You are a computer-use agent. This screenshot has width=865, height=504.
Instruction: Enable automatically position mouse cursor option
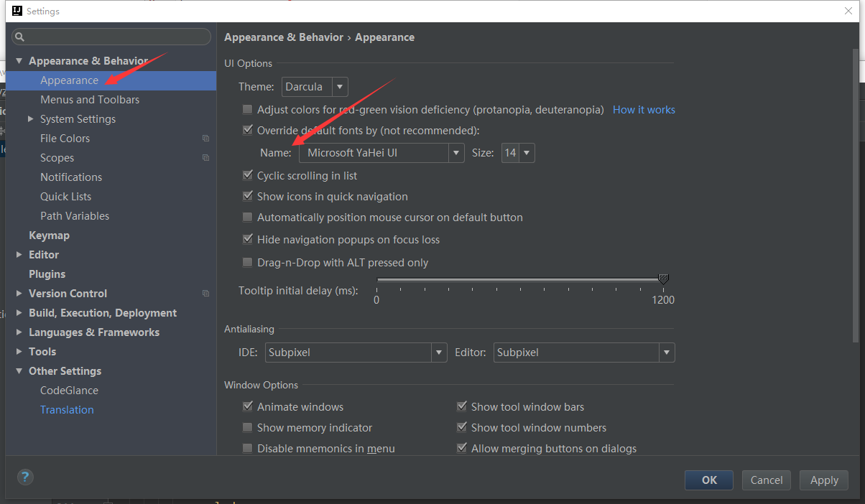coord(248,218)
